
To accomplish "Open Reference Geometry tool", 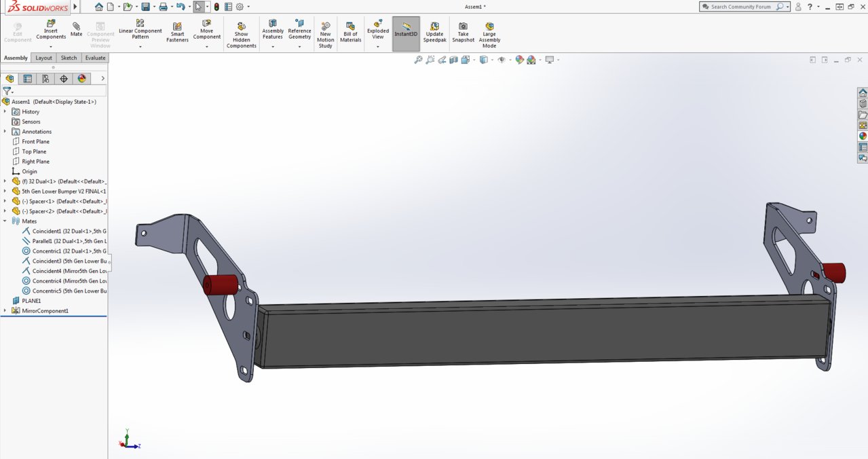I will pyautogui.click(x=299, y=30).
